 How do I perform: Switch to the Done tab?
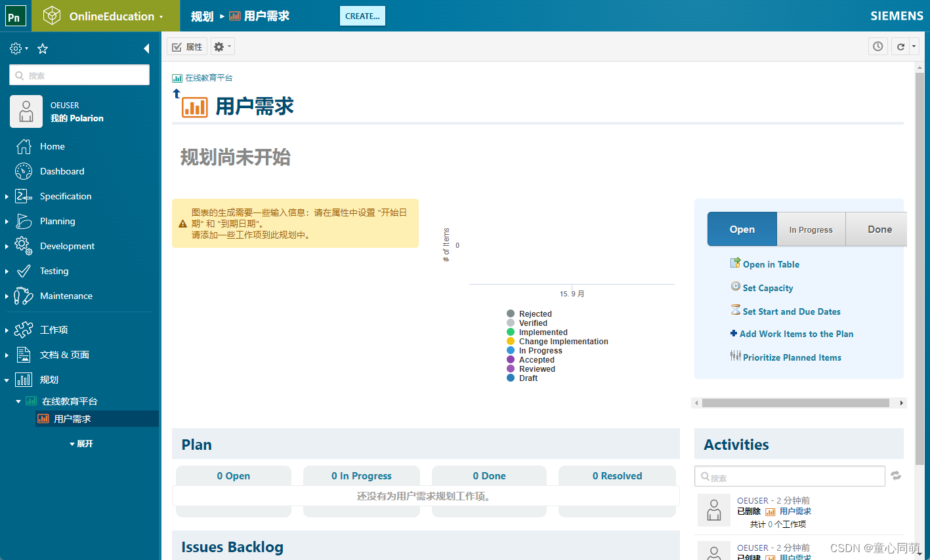coord(878,229)
